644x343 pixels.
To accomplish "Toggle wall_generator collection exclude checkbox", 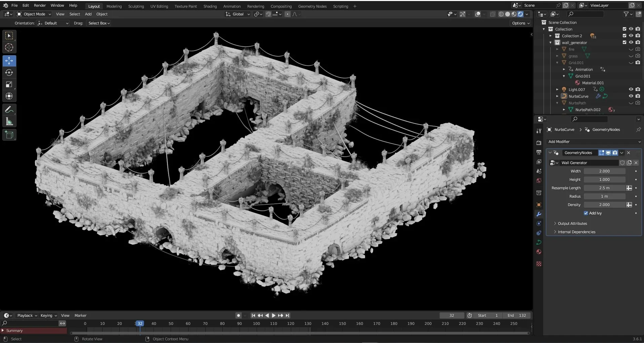I will 625,42.
